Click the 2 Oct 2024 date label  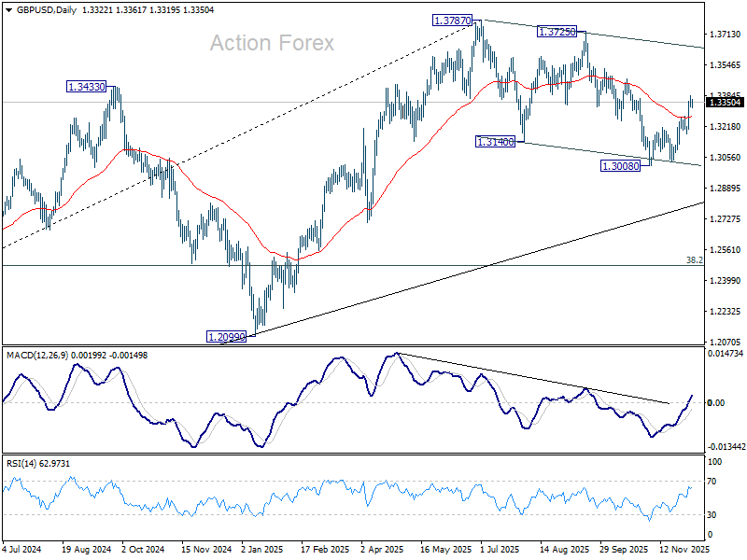pos(143,549)
